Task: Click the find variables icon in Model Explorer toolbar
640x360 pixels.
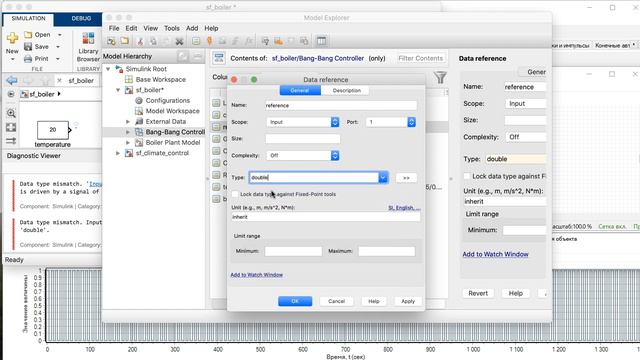Action: (x=265, y=41)
